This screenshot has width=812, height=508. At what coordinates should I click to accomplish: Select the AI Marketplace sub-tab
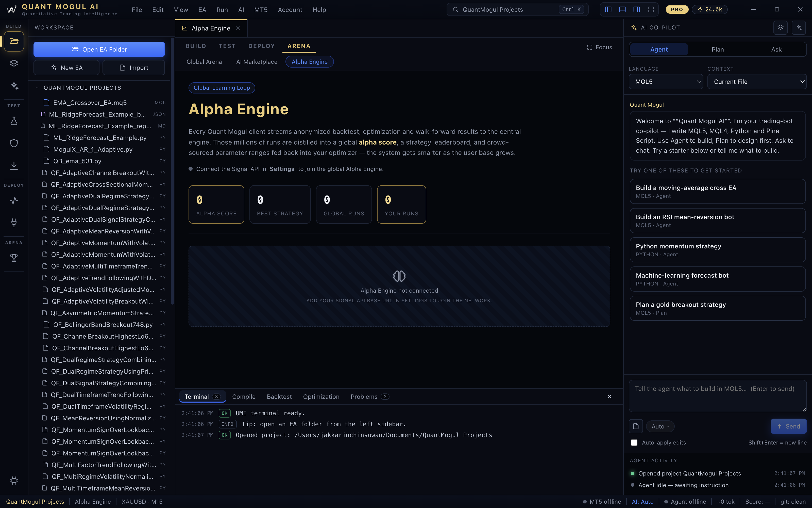[x=257, y=62]
